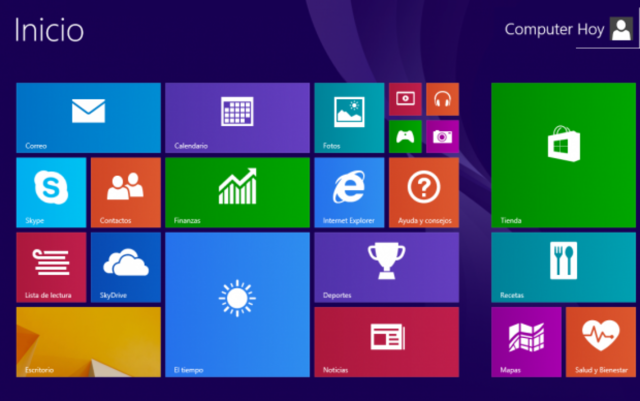Open the small Xbox Games controller tile
Screen dimensions: 640x401
point(405,136)
